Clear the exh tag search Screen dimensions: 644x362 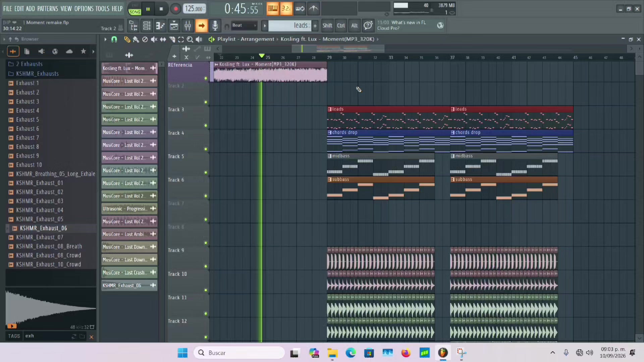coord(91,337)
